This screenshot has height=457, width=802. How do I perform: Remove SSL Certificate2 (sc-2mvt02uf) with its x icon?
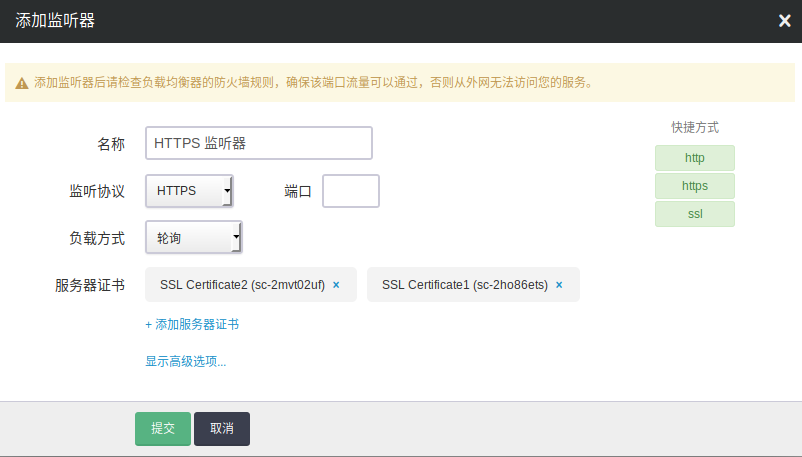click(336, 285)
